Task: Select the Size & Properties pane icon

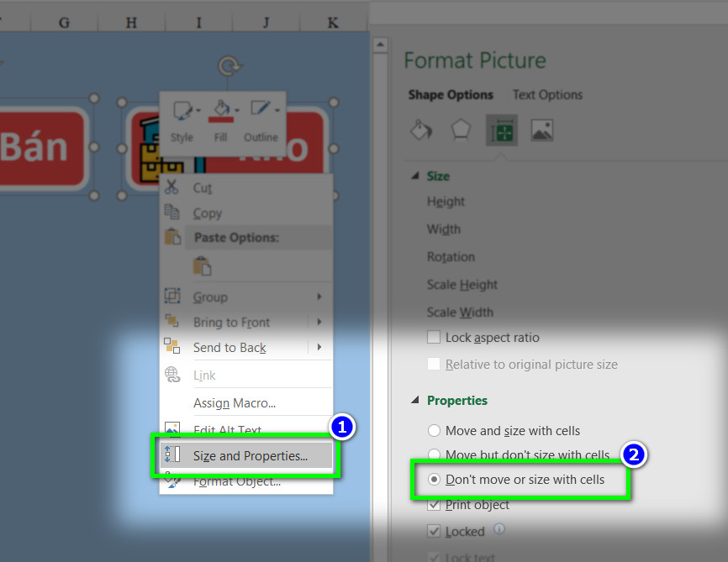Action: pyautogui.click(x=501, y=130)
